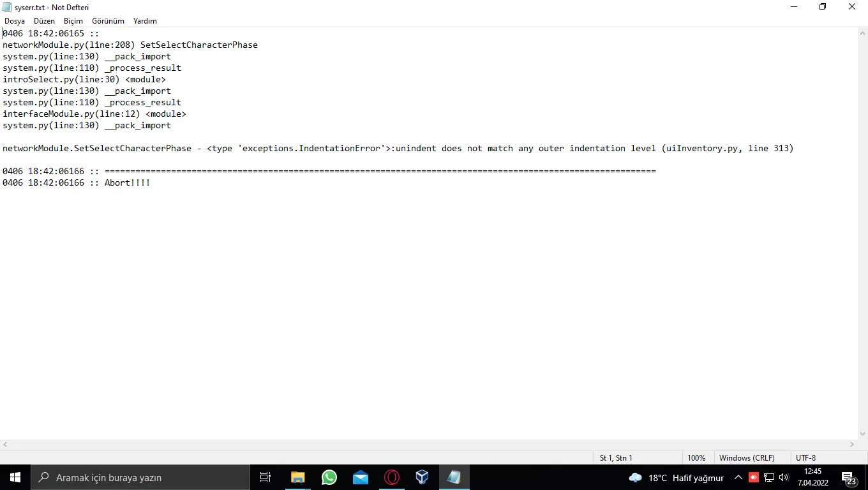The image size is (868, 490).
Task: Switch to the active Notepad window
Action: 454,477
